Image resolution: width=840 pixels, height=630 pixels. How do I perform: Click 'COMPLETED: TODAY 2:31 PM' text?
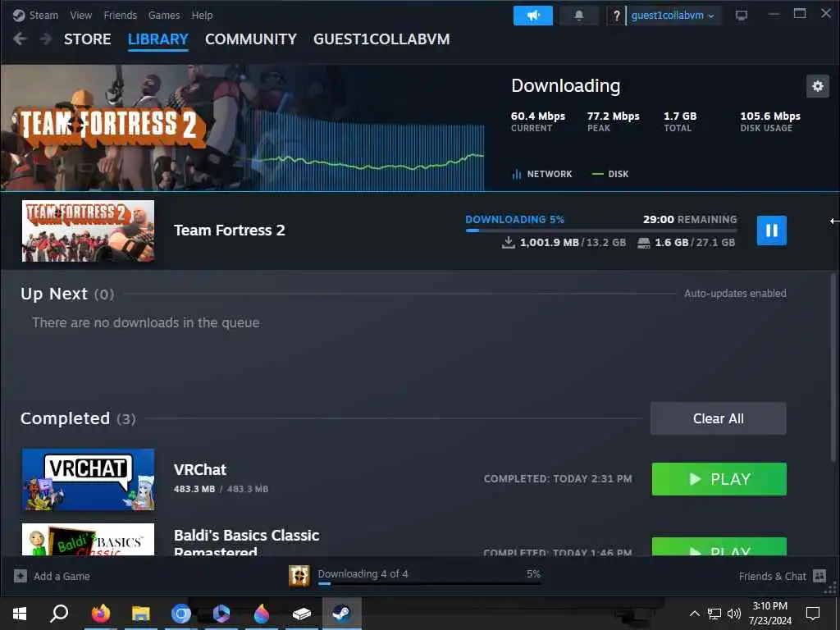pyautogui.click(x=558, y=479)
